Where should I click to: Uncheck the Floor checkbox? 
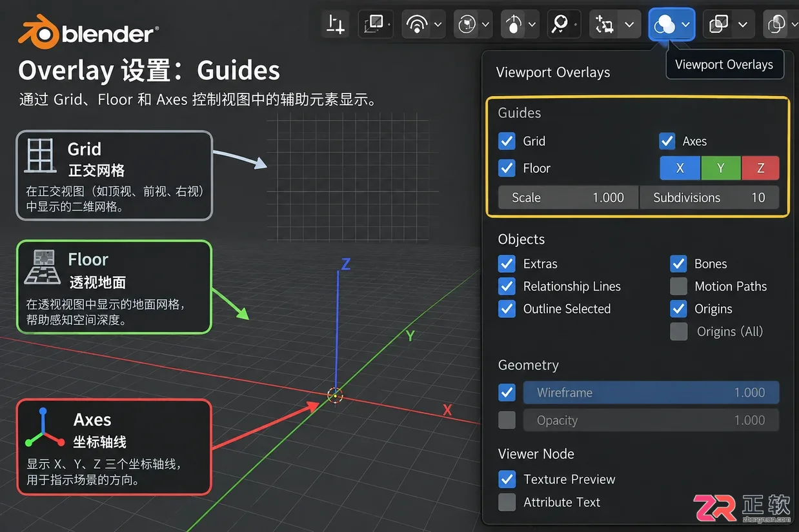point(507,168)
